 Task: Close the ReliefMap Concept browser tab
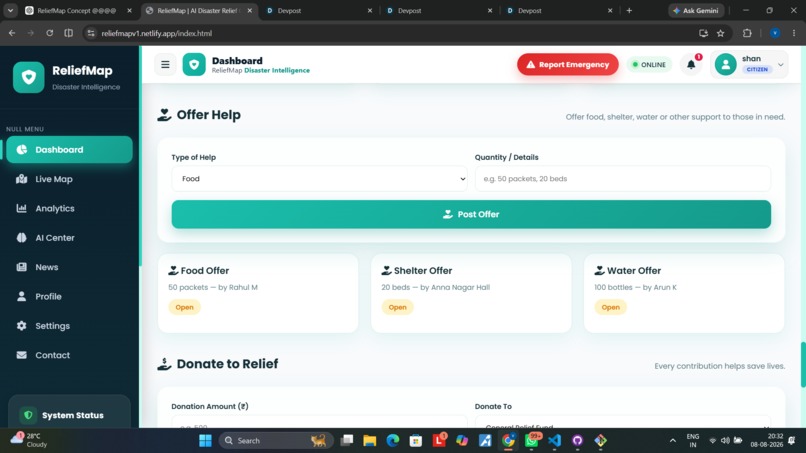point(129,10)
